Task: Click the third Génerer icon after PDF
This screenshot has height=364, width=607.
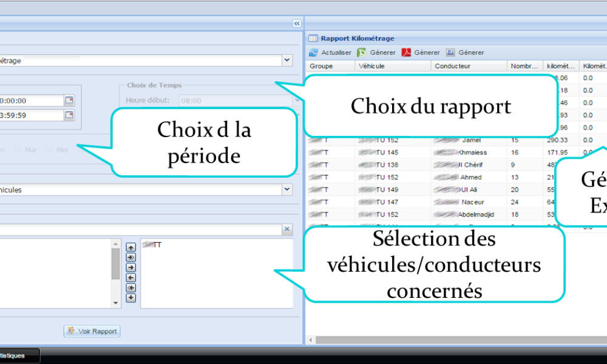Action: 451,53
